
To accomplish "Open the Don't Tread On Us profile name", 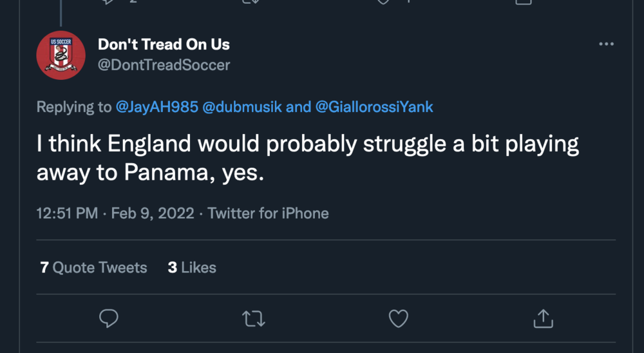I will [164, 44].
